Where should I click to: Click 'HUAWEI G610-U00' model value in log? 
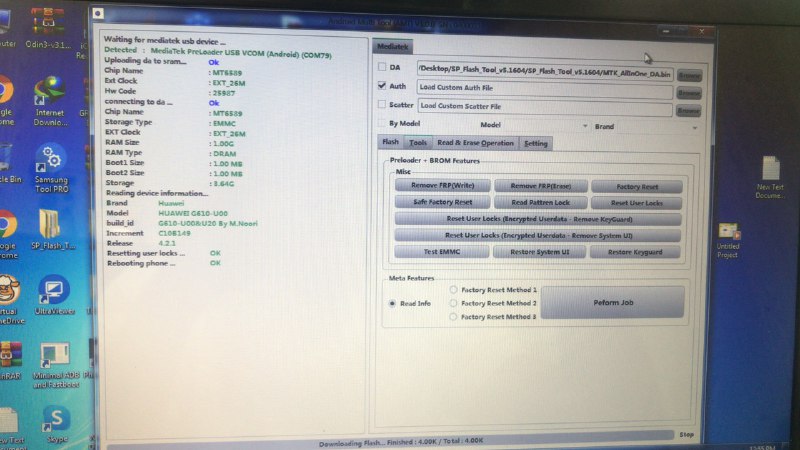(193, 213)
